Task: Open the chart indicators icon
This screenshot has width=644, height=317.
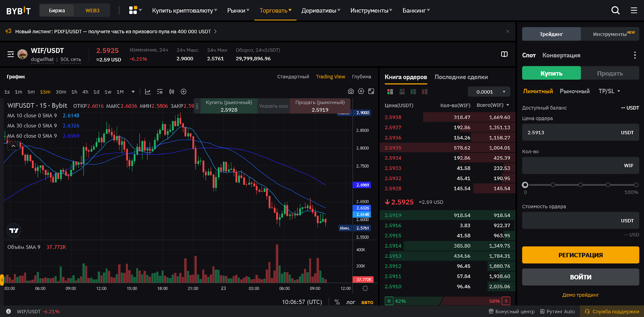Action: point(148,92)
